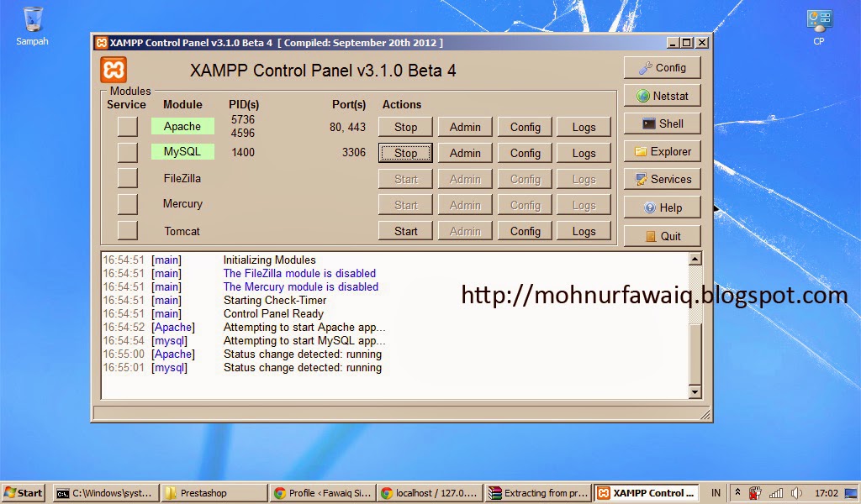Viewport: 861px width, 504px height.
Task: View Tomcat Logs
Action: [584, 231]
